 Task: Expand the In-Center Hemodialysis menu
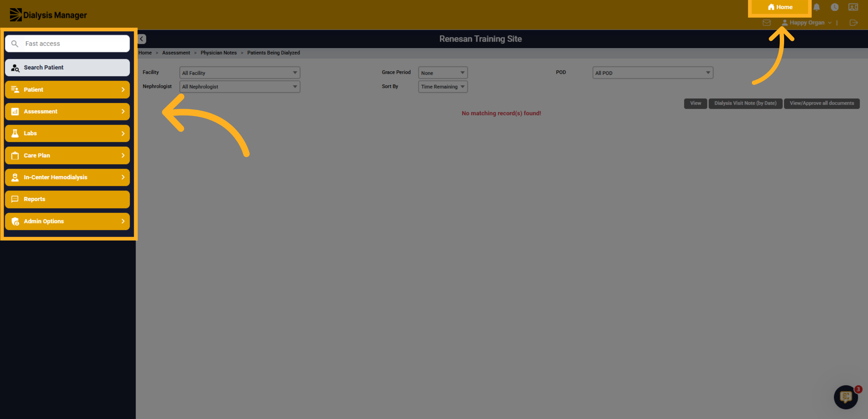(x=67, y=177)
